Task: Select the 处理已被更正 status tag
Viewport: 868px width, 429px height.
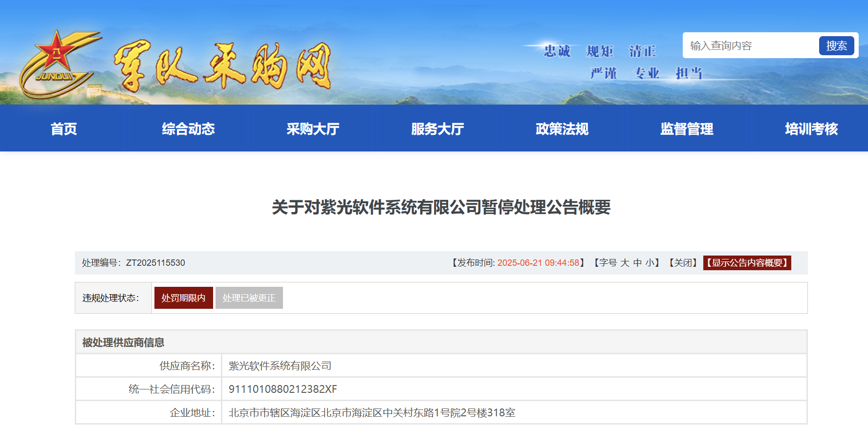Action: (249, 298)
